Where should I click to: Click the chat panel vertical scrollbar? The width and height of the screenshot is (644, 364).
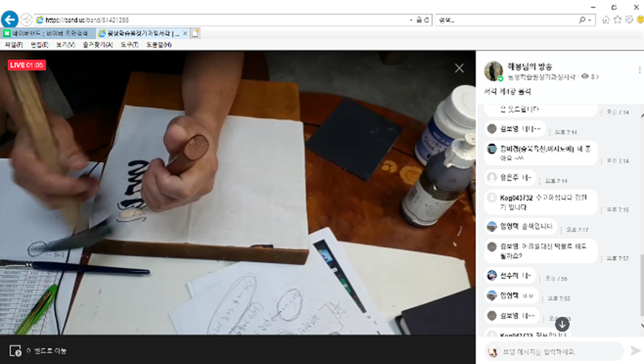(641, 291)
